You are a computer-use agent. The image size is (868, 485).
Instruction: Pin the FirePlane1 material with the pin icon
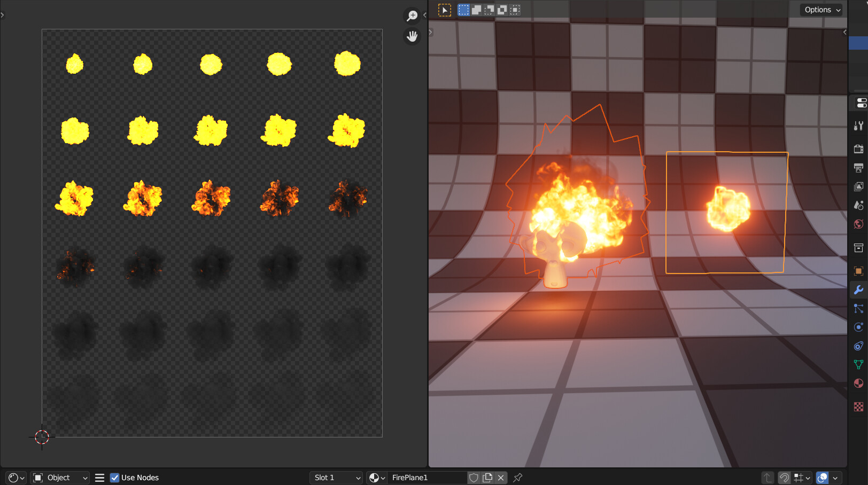point(517,478)
